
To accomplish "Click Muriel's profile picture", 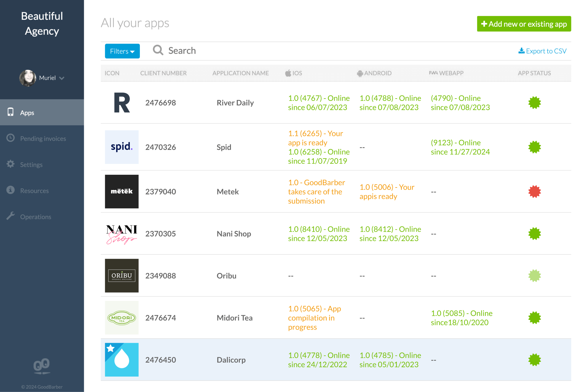I will pyautogui.click(x=28, y=78).
